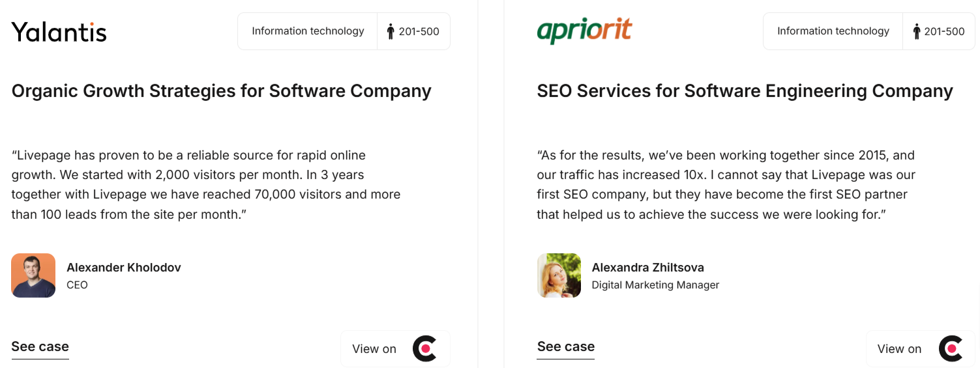
Task: Click the 201-500 size badge on Apriorit
Action: (x=939, y=31)
